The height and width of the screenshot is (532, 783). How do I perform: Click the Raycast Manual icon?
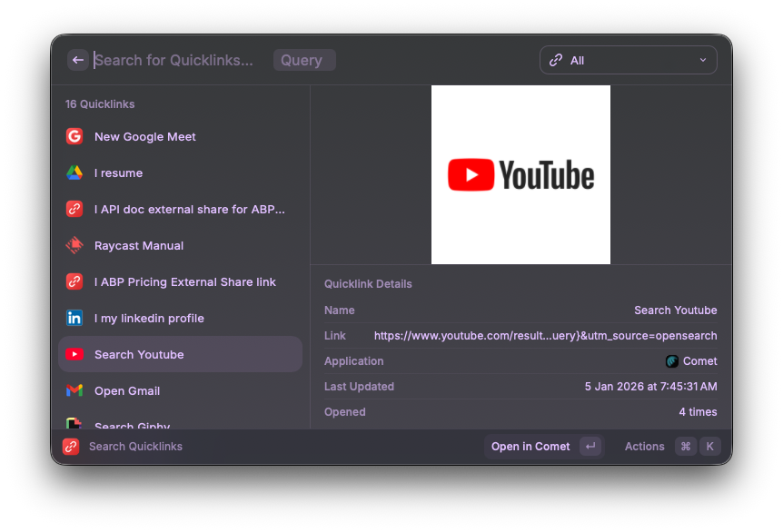[x=74, y=245]
